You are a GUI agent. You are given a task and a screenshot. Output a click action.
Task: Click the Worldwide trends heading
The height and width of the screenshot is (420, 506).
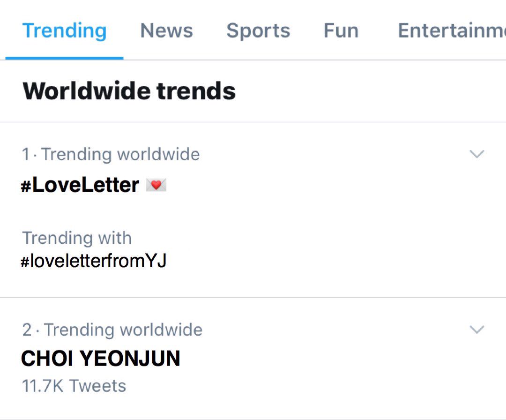tap(129, 91)
